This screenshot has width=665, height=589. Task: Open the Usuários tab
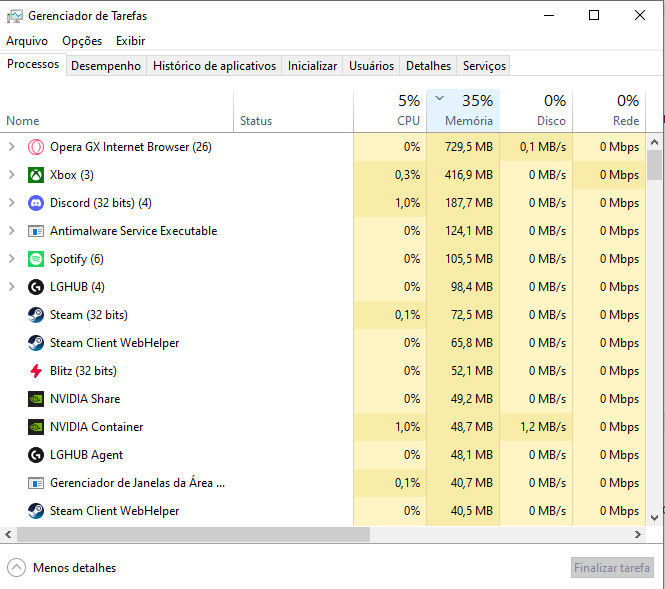pos(371,66)
